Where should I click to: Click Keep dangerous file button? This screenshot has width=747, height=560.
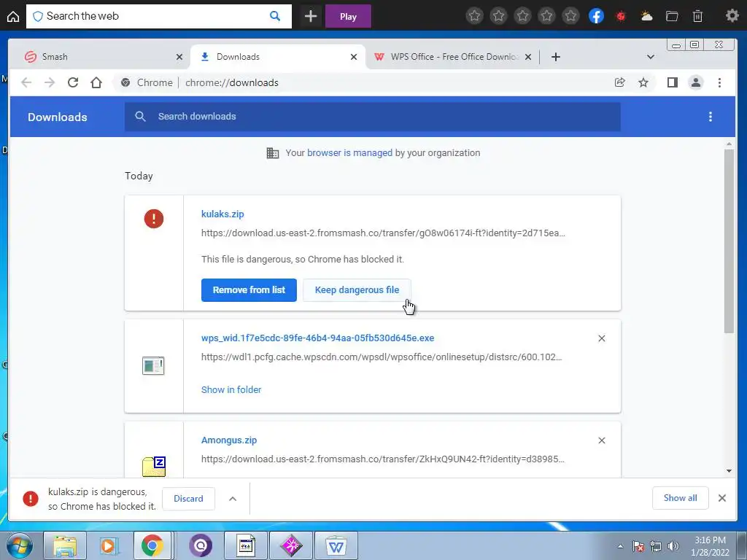point(357,290)
